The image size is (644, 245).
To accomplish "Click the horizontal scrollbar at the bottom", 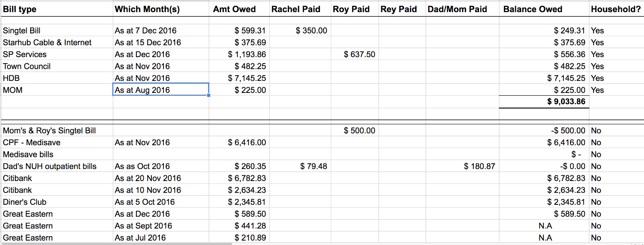I will pyautogui.click(x=117, y=243).
